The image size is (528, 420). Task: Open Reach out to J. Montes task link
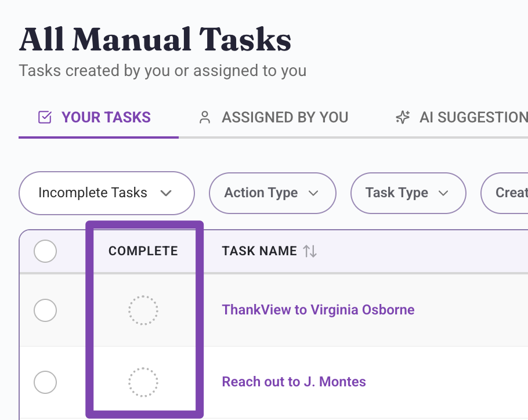click(x=294, y=382)
